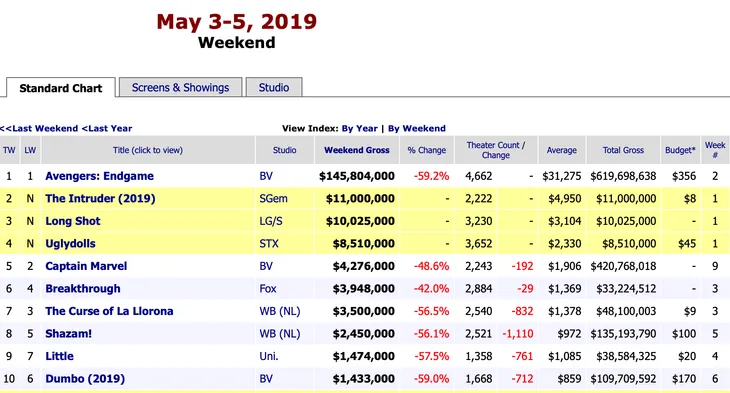Image resolution: width=730 pixels, height=393 pixels.
Task: Click BV studio in Dumbo row
Action: 266,379
